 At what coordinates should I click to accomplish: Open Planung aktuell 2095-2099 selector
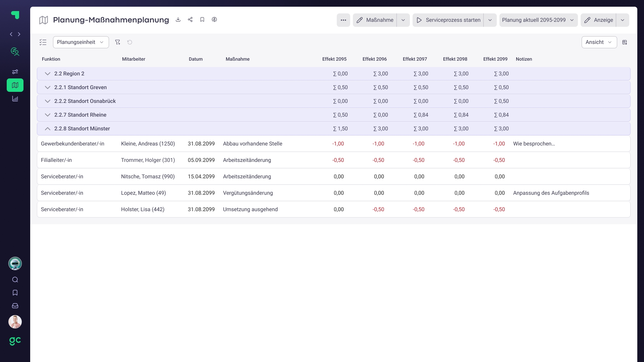tap(538, 20)
